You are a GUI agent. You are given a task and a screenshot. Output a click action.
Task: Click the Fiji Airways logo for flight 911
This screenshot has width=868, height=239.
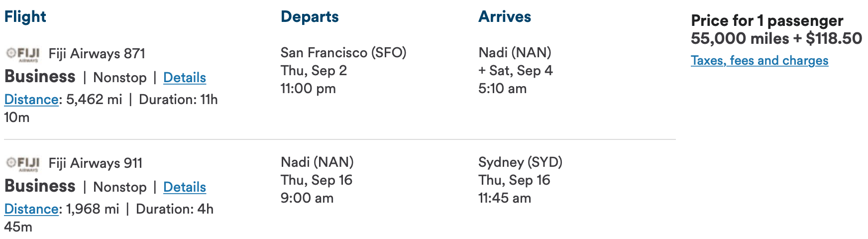pos(23,163)
